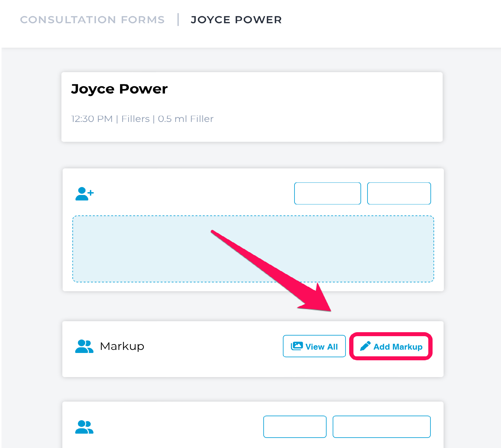Click the 12:30 PM Fillers appointment details
This screenshot has width=501, height=448.
(142, 119)
